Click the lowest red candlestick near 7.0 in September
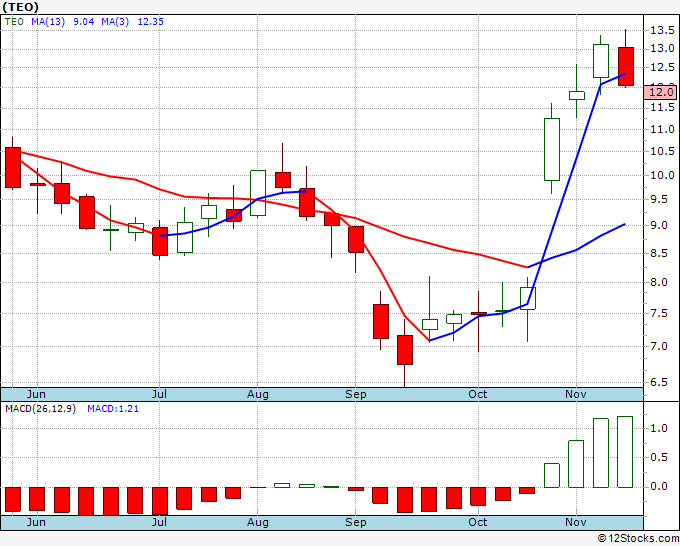The image size is (680, 546). click(x=405, y=350)
